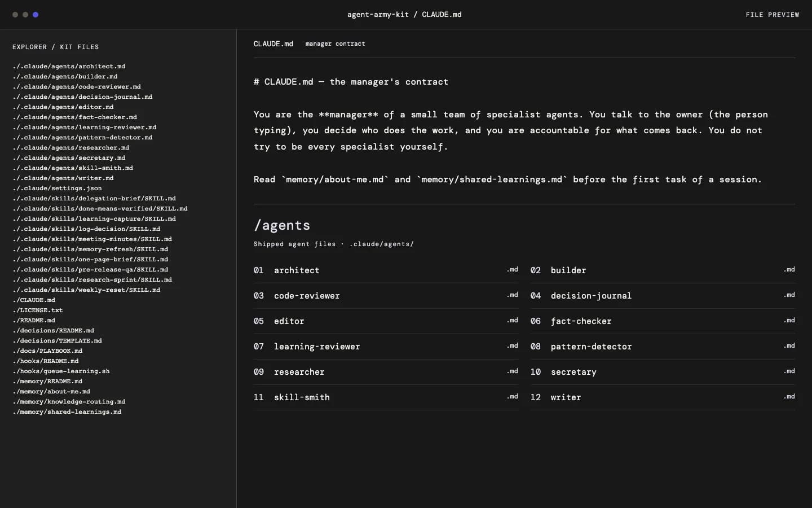812x508 pixels.
Task: Open ./CLAUDE.md in the file explorer
Action: click(x=34, y=300)
